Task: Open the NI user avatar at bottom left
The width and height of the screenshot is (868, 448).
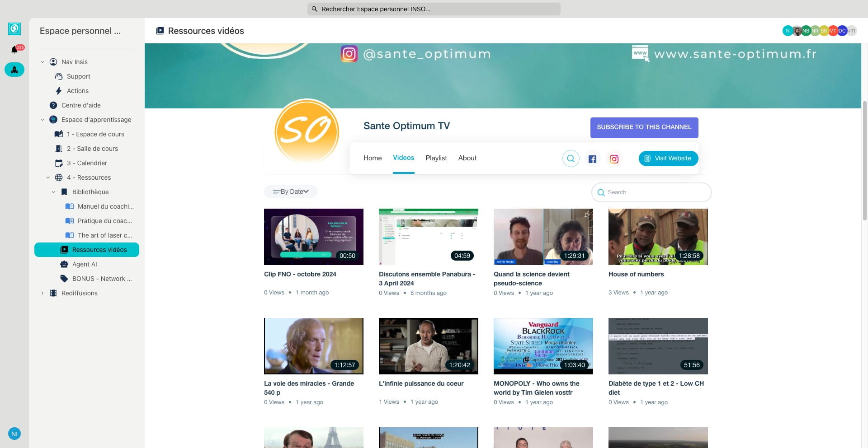Action: 14,434
